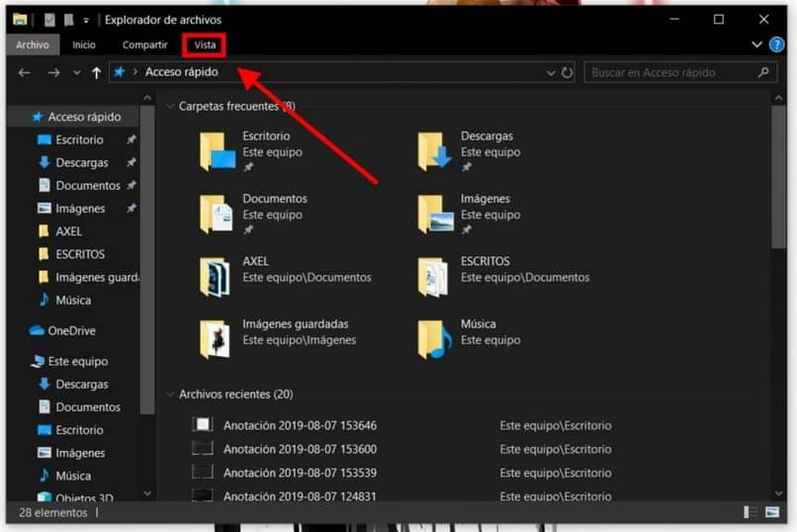Select file Anotación 2019-08-07 153646
797x532 pixels.
point(300,425)
